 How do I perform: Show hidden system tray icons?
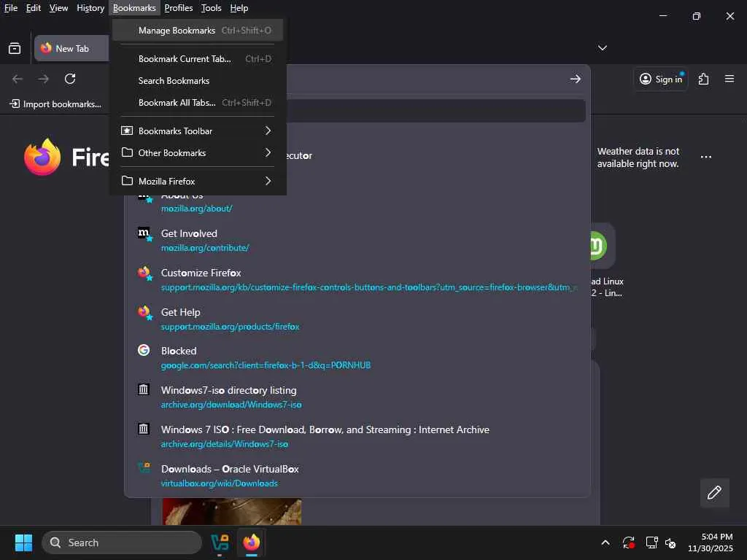(x=605, y=542)
